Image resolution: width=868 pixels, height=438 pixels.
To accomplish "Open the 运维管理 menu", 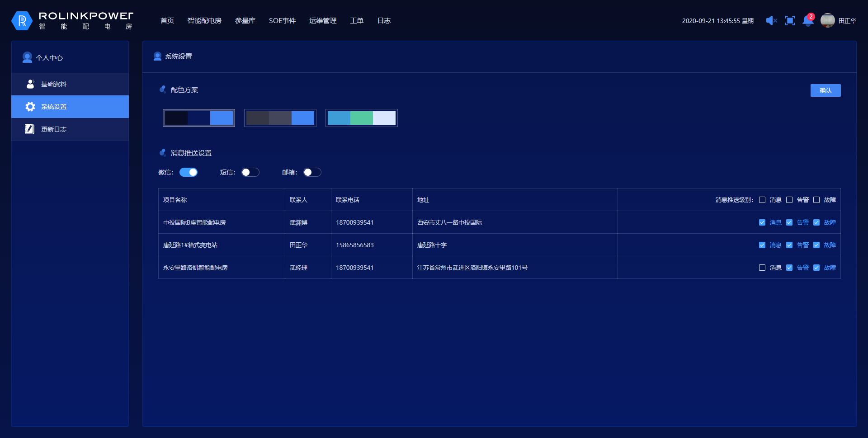I will pyautogui.click(x=323, y=21).
